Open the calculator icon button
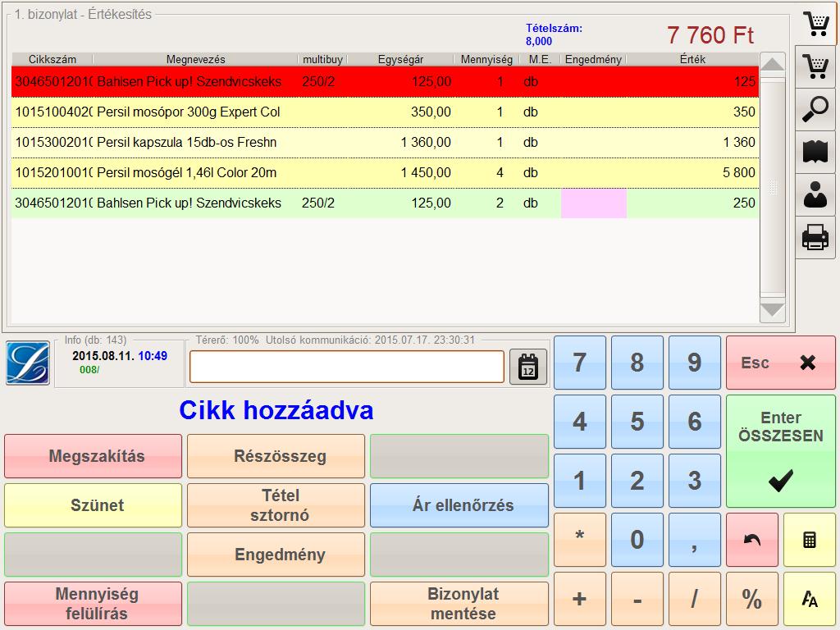Viewport: 840px width, 630px height. click(x=810, y=540)
